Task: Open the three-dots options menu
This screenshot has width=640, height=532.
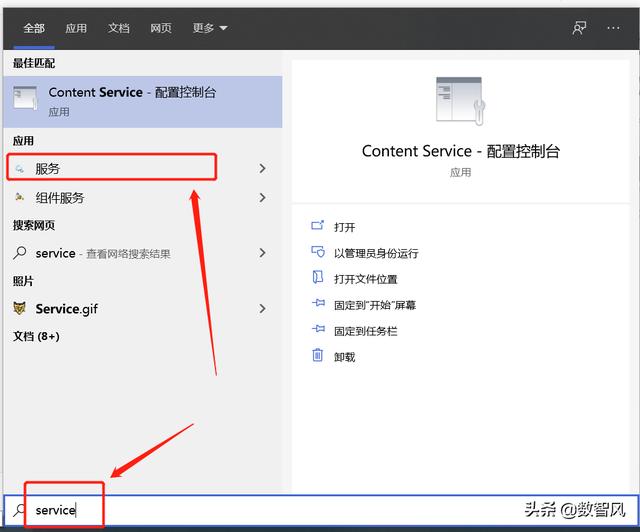Action: click(613, 28)
